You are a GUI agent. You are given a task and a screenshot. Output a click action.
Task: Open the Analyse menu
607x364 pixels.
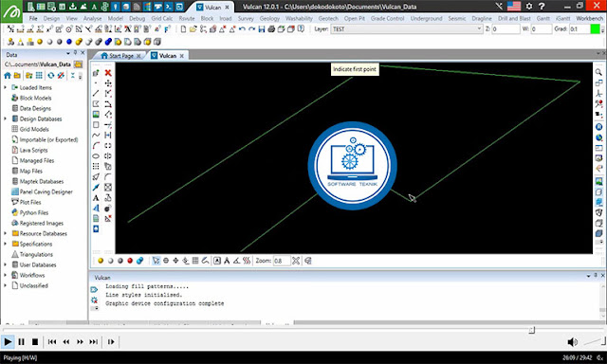[93, 18]
